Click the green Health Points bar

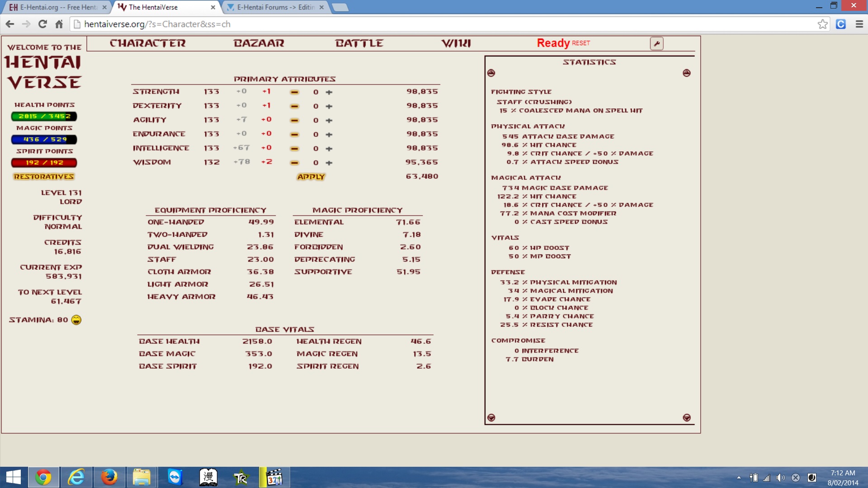[44, 116]
